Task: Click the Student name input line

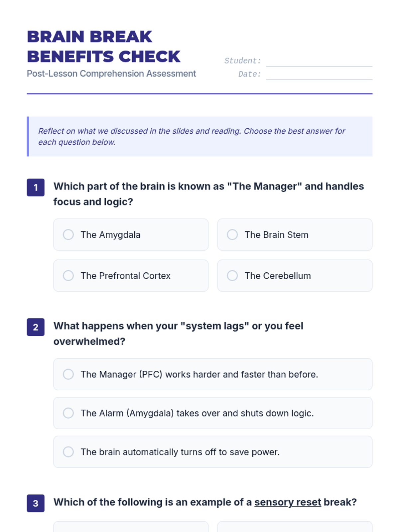Action: [319, 61]
